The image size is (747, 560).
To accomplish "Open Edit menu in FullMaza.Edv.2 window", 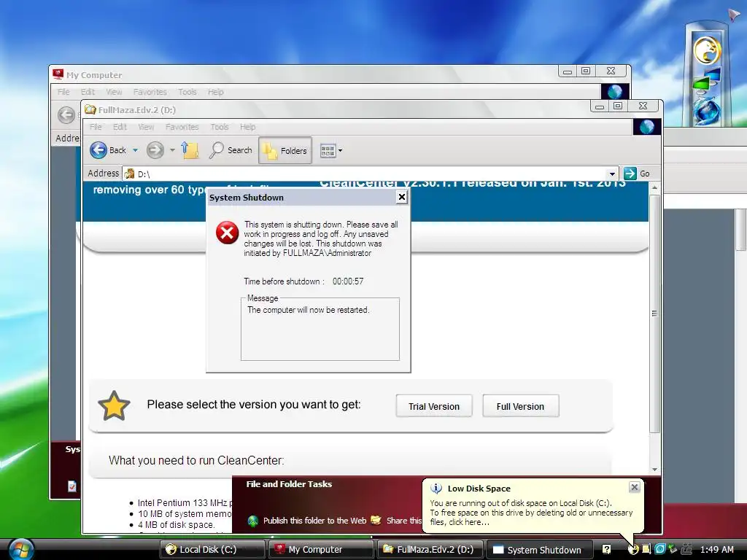I will pos(120,127).
